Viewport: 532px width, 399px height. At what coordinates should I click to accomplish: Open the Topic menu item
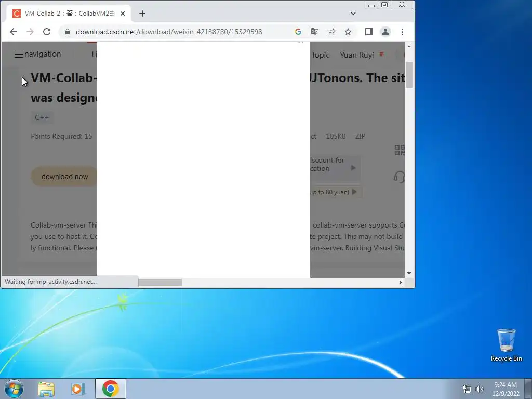(x=320, y=55)
